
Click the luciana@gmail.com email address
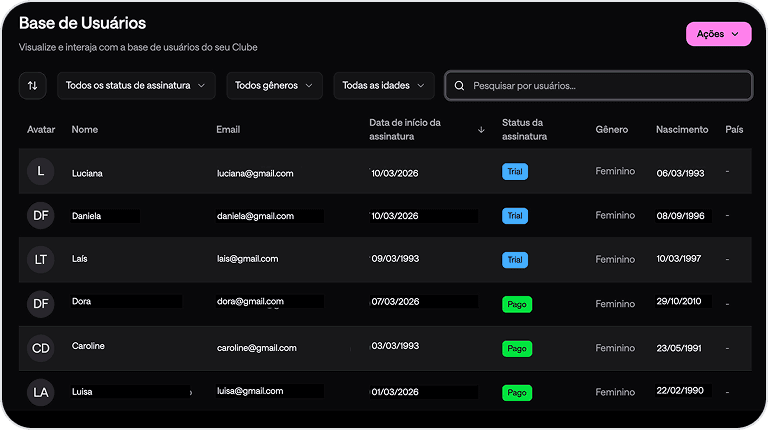pyautogui.click(x=255, y=173)
